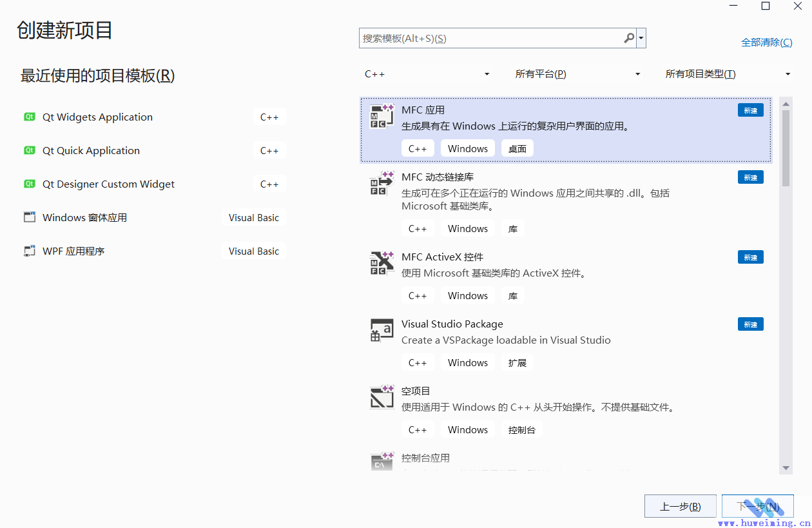
Task: Open recent template Qt Designer Custom Widget
Action: (153, 184)
